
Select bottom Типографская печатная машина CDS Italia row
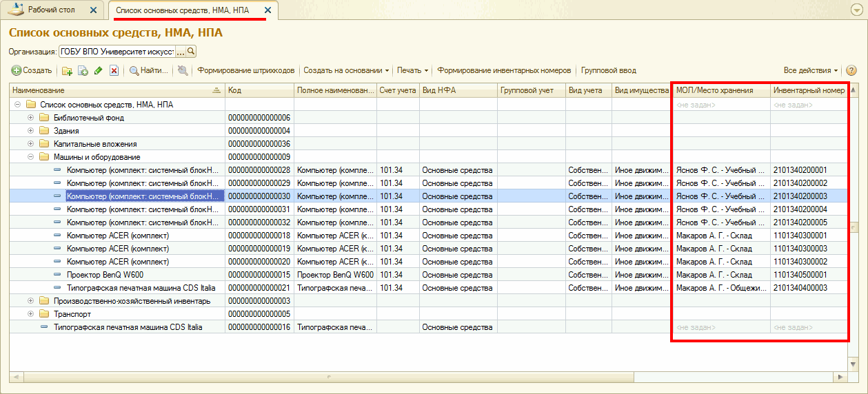(x=429, y=327)
